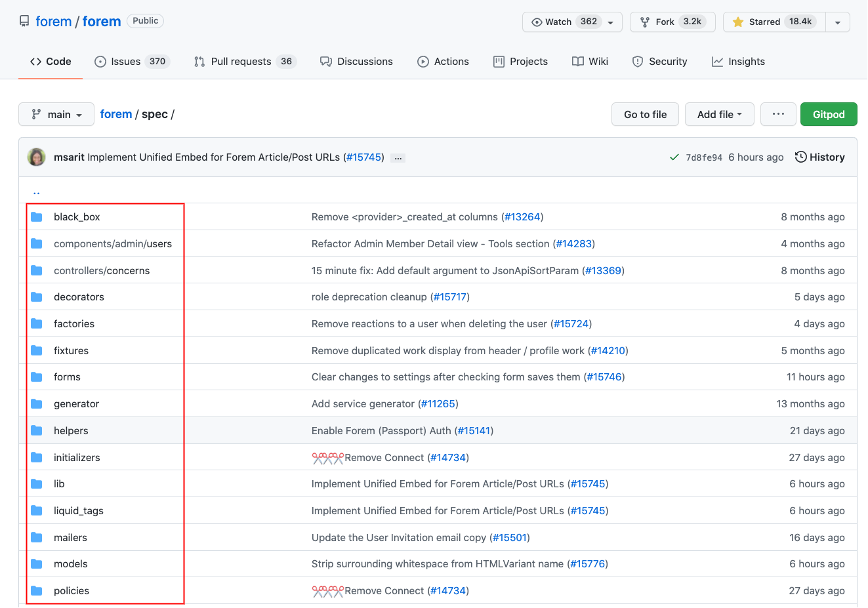Open the Add file dropdown
The width and height of the screenshot is (868, 608).
click(720, 114)
